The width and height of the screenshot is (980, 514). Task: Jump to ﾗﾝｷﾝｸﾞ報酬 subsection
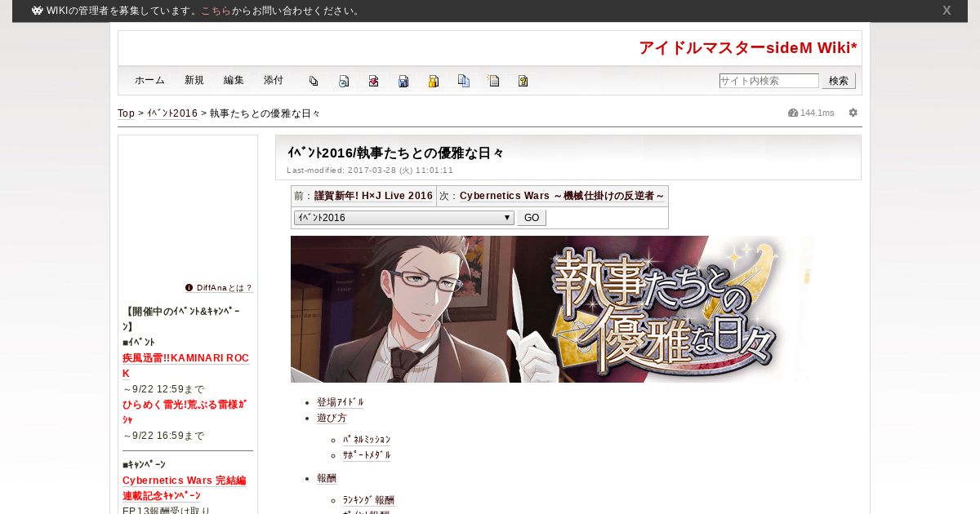pos(368,500)
